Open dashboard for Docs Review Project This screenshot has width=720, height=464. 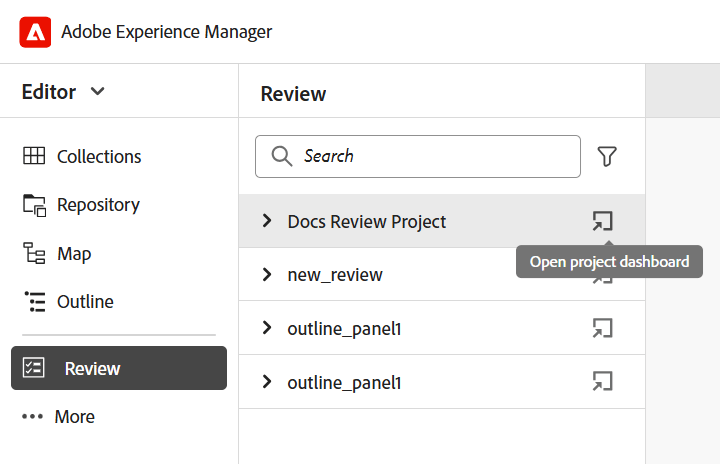pos(602,221)
